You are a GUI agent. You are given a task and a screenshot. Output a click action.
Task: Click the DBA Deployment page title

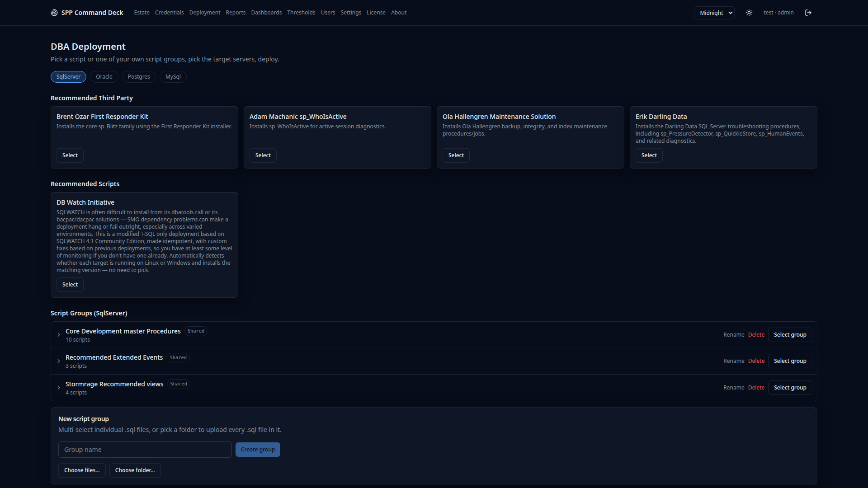pyautogui.click(x=88, y=47)
